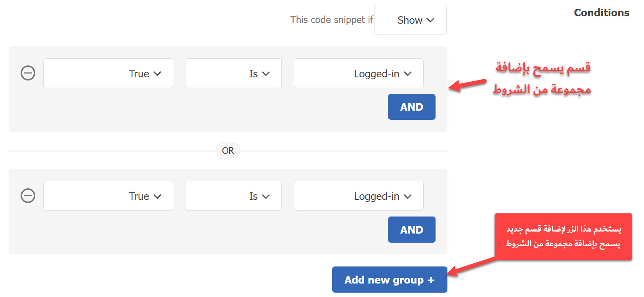Open the Is operator dropdown in first group
The width and height of the screenshot is (644, 297).
(233, 73)
